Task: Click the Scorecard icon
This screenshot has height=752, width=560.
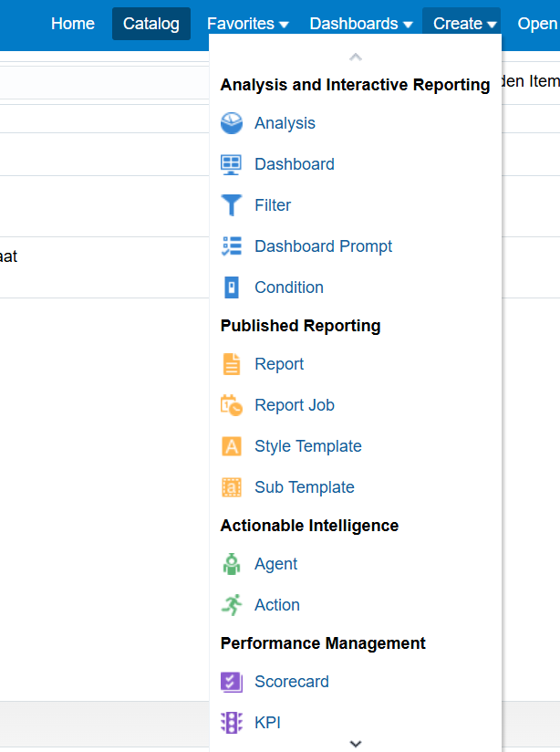Action: click(232, 682)
